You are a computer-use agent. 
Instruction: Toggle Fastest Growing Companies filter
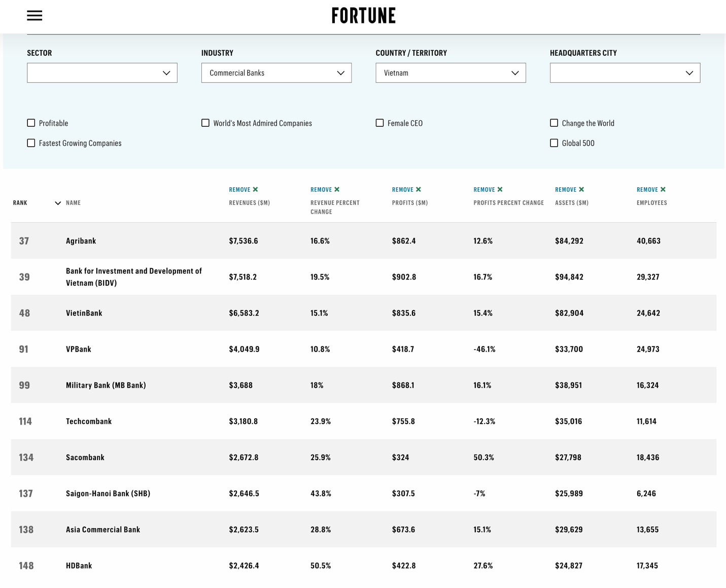[31, 143]
